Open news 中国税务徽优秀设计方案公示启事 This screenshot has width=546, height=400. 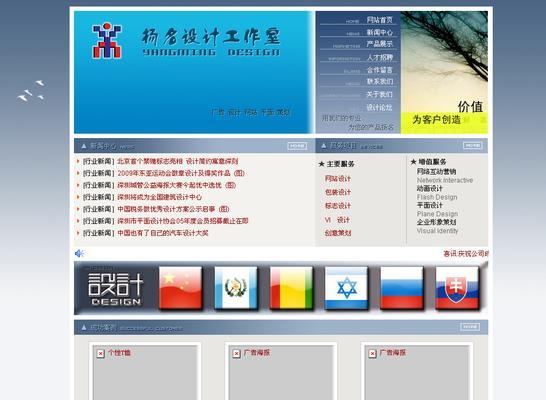coord(173,209)
